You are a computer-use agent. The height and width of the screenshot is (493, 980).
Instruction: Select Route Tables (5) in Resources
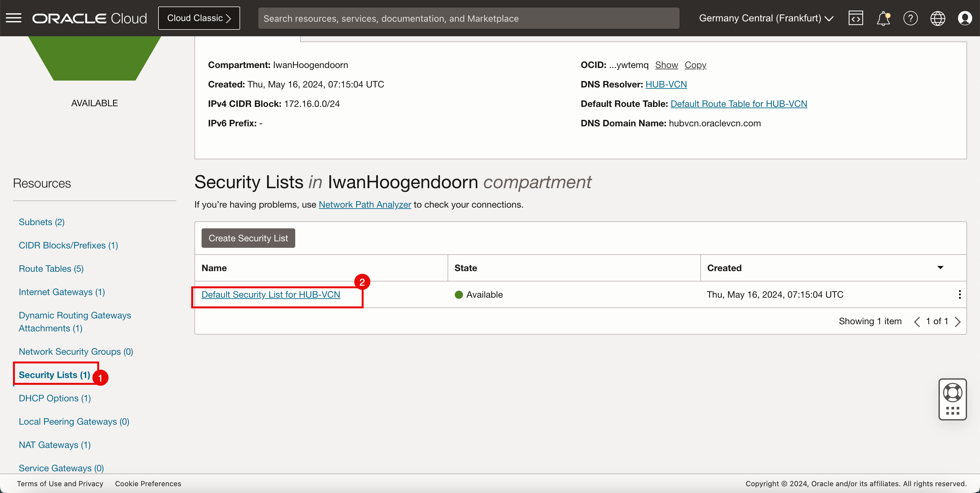(x=51, y=269)
